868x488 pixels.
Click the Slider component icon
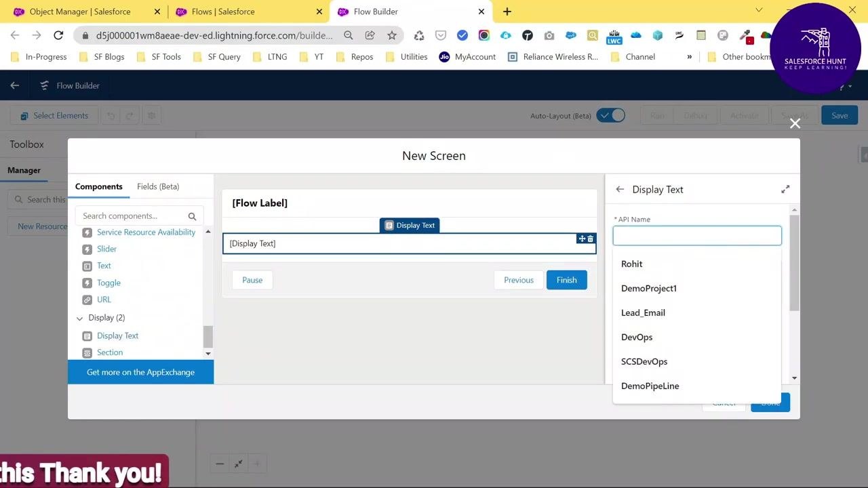pos(87,249)
